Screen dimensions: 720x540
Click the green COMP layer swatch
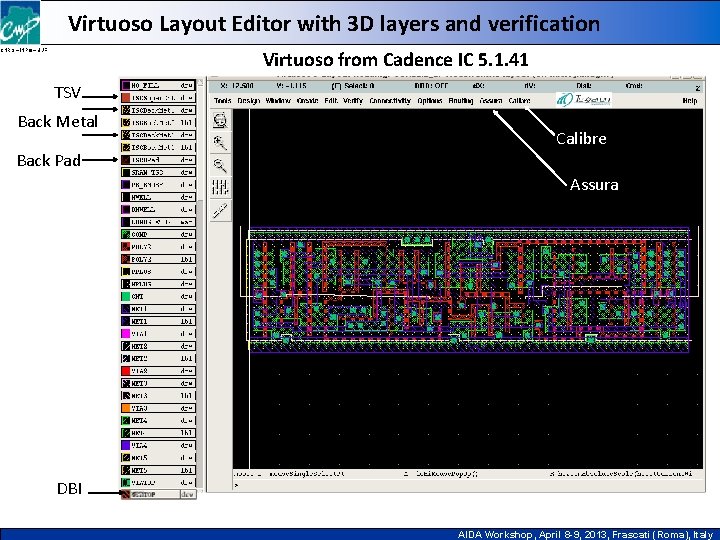pos(125,235)
